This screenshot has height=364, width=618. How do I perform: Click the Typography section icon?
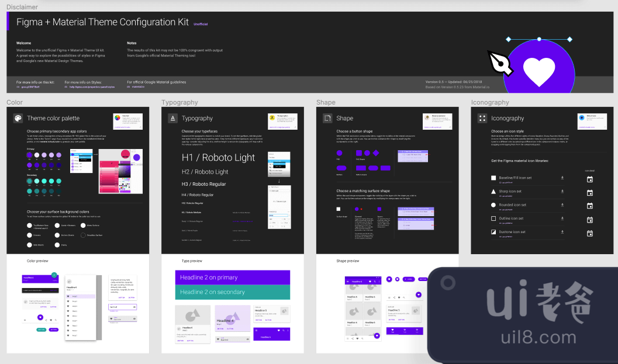tap(172, 118)
